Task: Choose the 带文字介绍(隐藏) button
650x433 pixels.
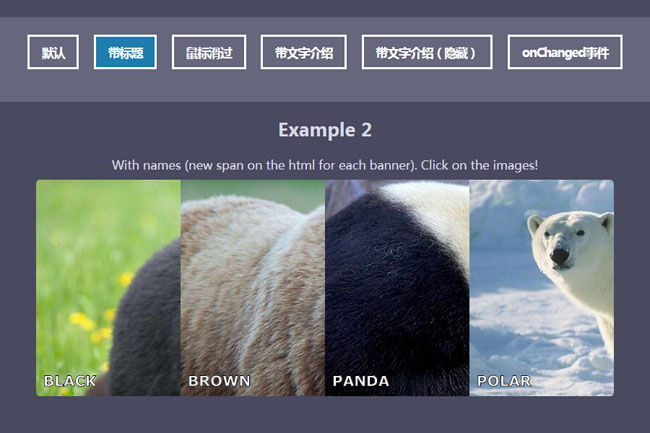Action: (x=427, y=52)
